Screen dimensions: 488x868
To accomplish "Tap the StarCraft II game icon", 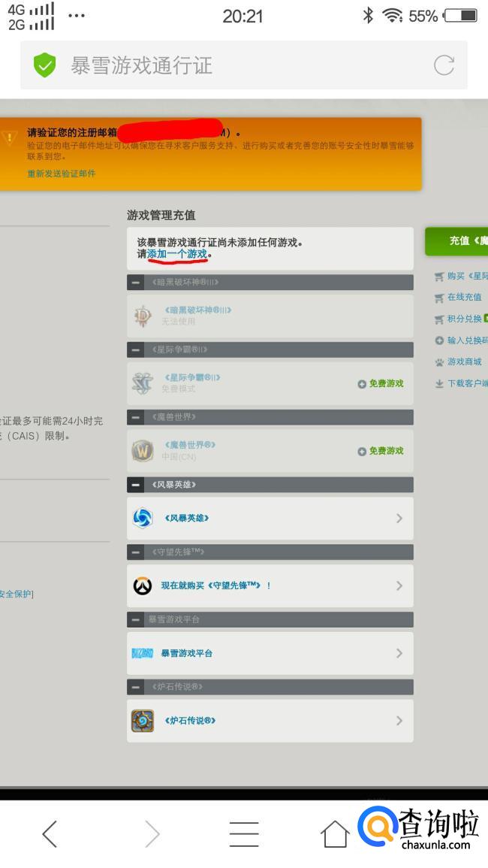I will pyautogui.click(x=143, y=383).
